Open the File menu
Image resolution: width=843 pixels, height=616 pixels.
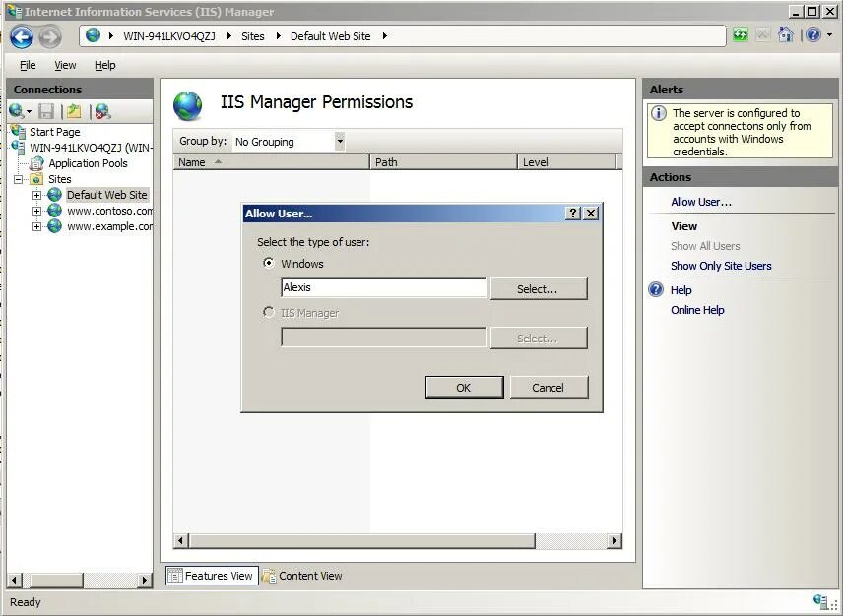[x=28, y=65]
